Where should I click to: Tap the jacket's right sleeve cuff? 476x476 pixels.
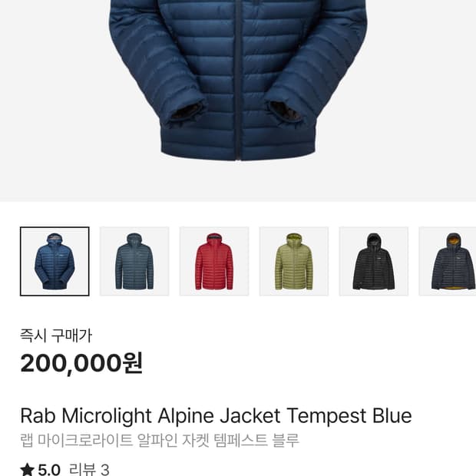[x=285, y=112]
